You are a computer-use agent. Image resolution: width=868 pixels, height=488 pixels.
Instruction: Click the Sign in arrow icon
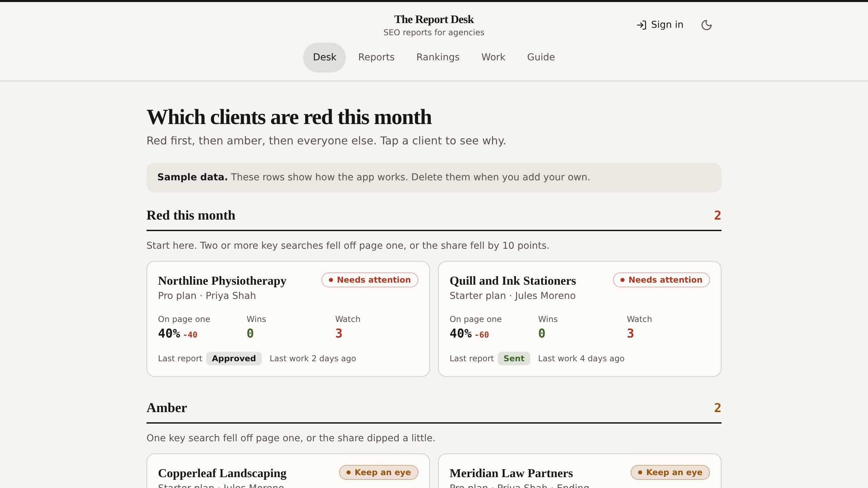pyautogui.click(x=641, y=25)
